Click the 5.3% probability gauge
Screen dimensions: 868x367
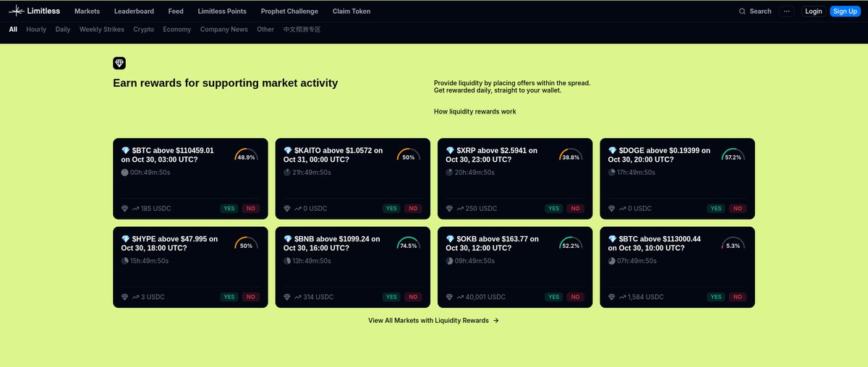point(733,243)
